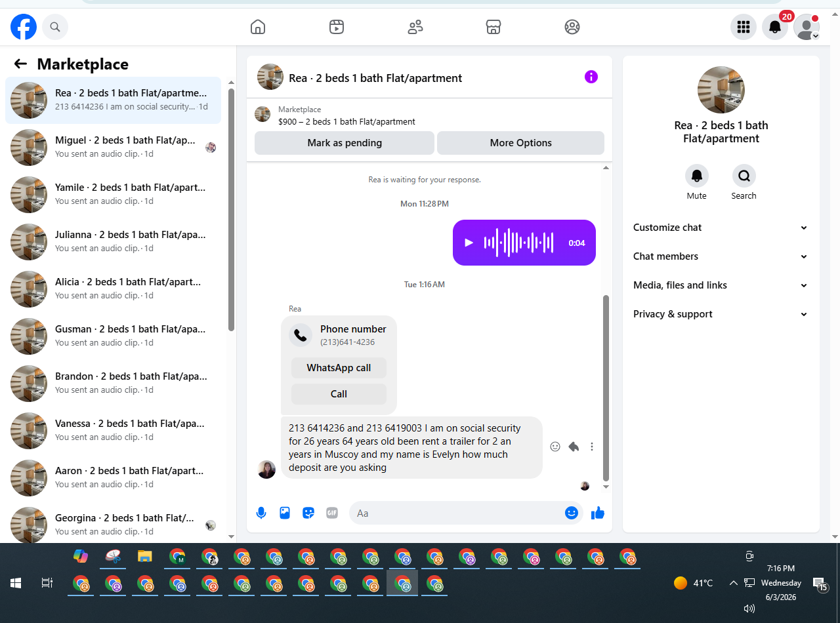Open more options for Rea's message
Viewport: 840px width, 623px height.
592,447
